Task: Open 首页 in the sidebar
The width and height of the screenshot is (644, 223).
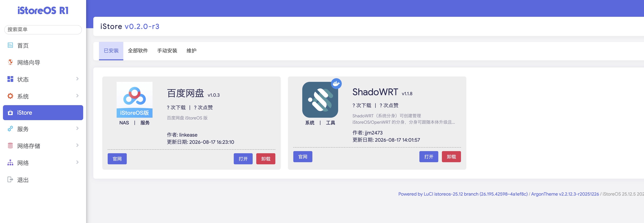Action: point(23,45)
